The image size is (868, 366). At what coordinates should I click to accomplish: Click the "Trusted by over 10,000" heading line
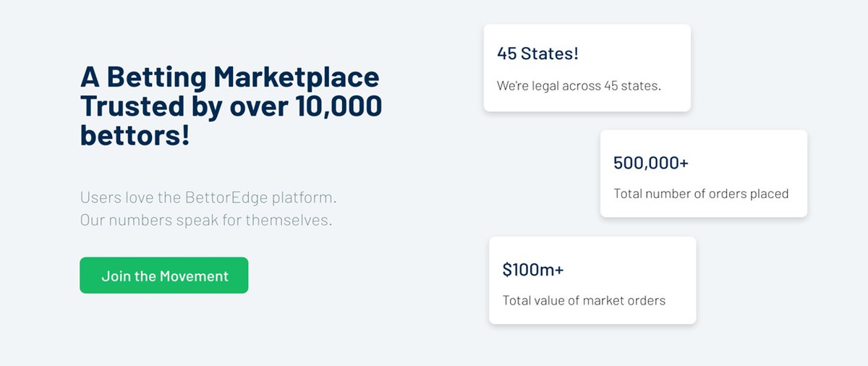pos(231,106)
